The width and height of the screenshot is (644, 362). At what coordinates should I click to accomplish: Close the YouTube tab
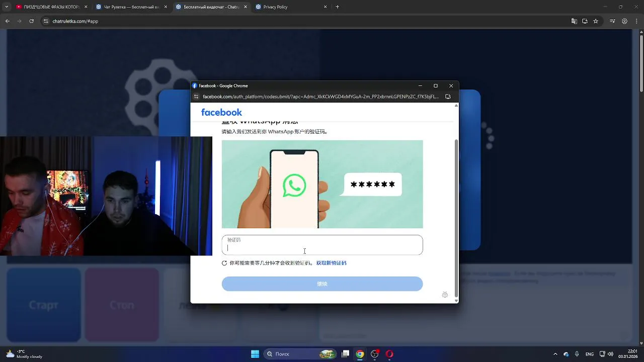click(86, 7)
